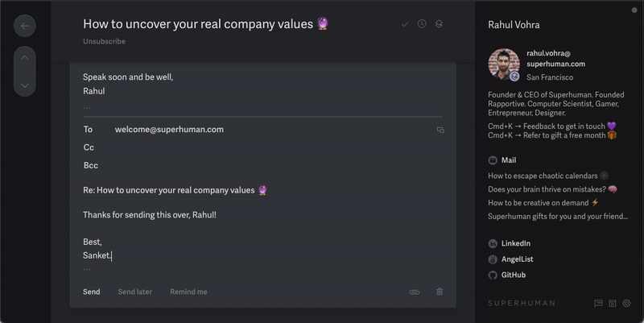Choose Send later for the draft

pos(134,292)
